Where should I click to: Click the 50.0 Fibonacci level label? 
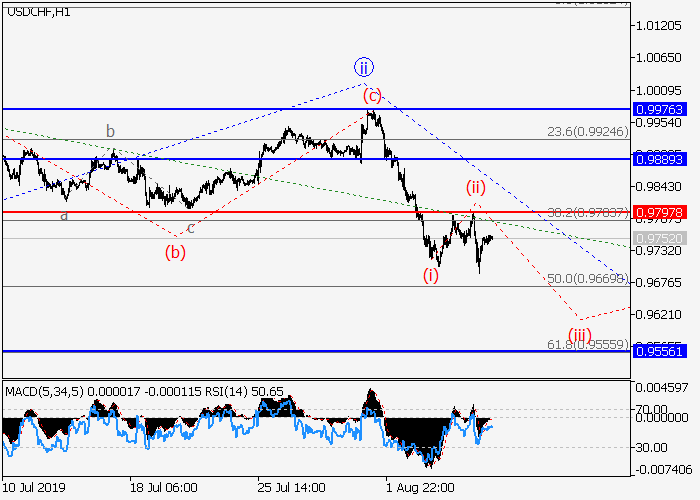[x=587, y=278]
